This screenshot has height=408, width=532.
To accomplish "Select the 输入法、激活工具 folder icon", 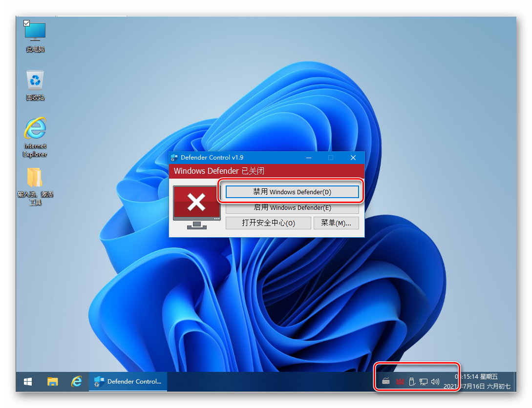I will tap(35, 186).
